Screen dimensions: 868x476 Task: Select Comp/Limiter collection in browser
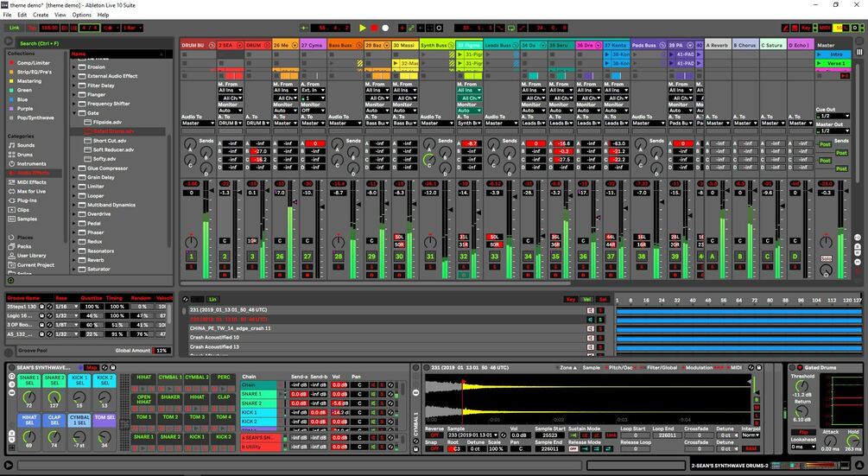pos(33,63)
